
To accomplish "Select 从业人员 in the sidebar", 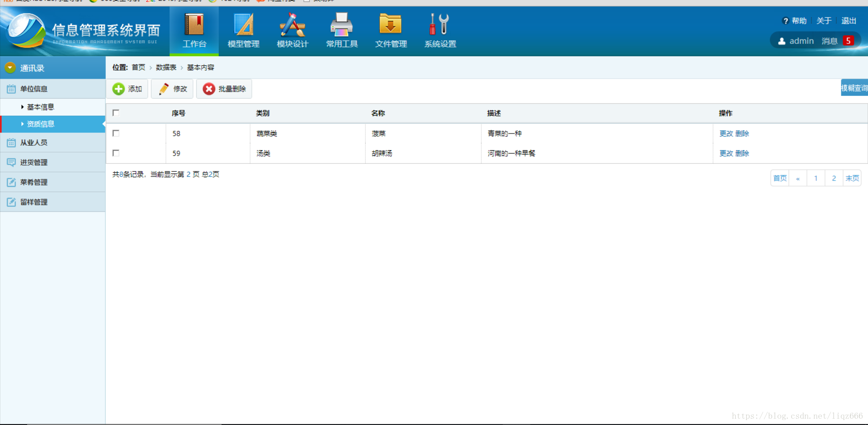I will 52,143.
